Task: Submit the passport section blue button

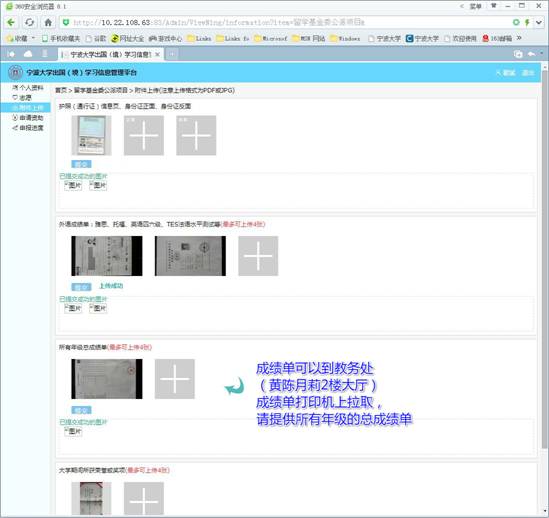Action: pyautogui.click(x=81, y=164)
